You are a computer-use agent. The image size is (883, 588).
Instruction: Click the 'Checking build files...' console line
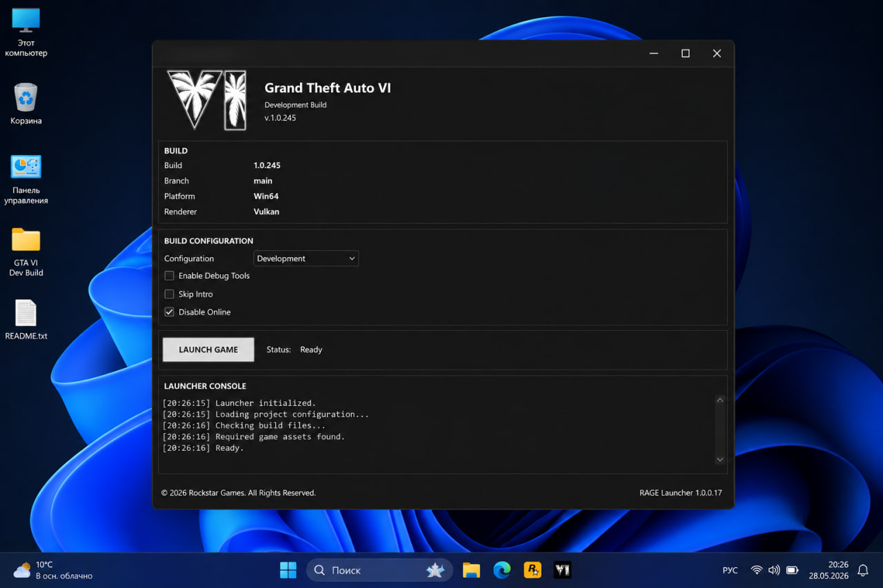pyautogui.click(x=270, y=425)
